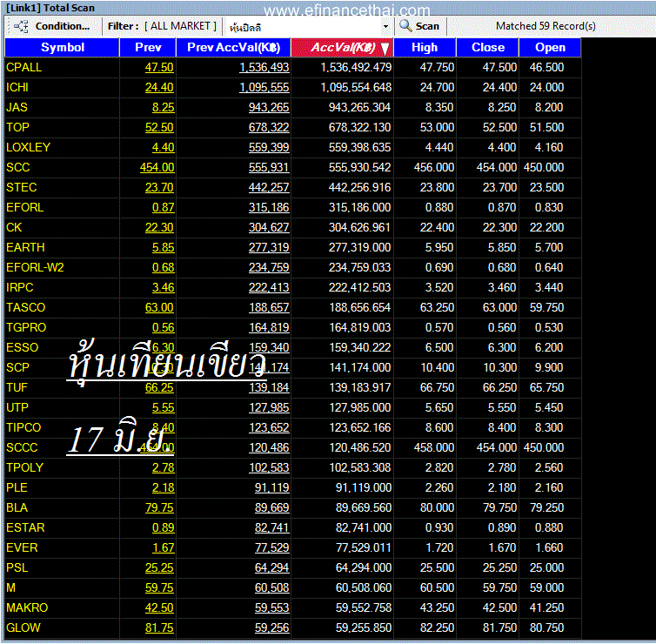Click PSL Open value 25.000
This screenshot has width=656, height=644.
click(x=546, y=567)
